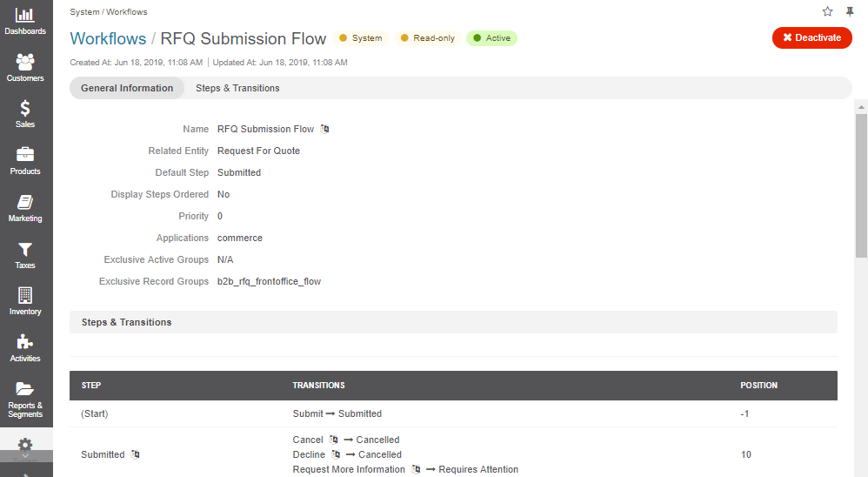868x477 pixels.
Task: Open the Products briefcase icon
Action: 25,155
